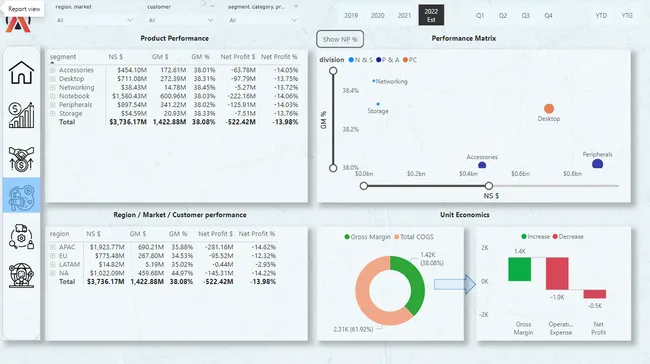Open the executive globe icon page
The width and height of the screenshot is (650, 364).
click(x=22, y=275)
